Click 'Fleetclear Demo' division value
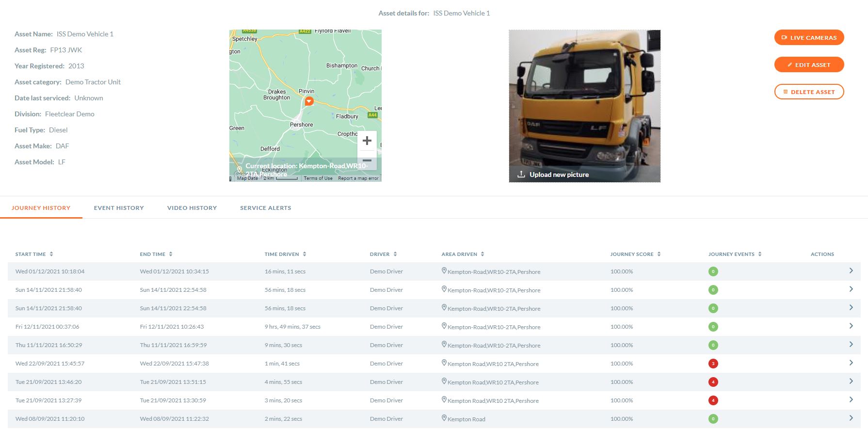Viewport: 868px width, 429px height. pyautogui.click(x=70, y=114)
